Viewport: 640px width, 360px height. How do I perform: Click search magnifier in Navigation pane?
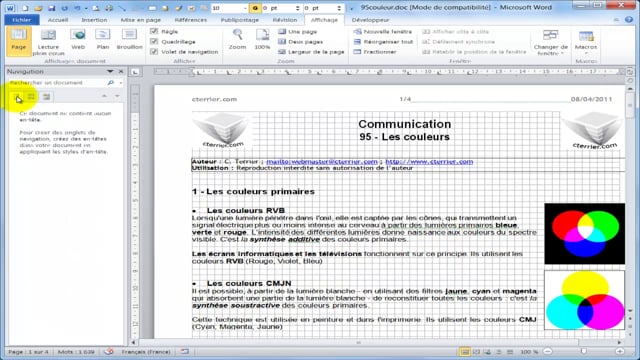[111, 82]
